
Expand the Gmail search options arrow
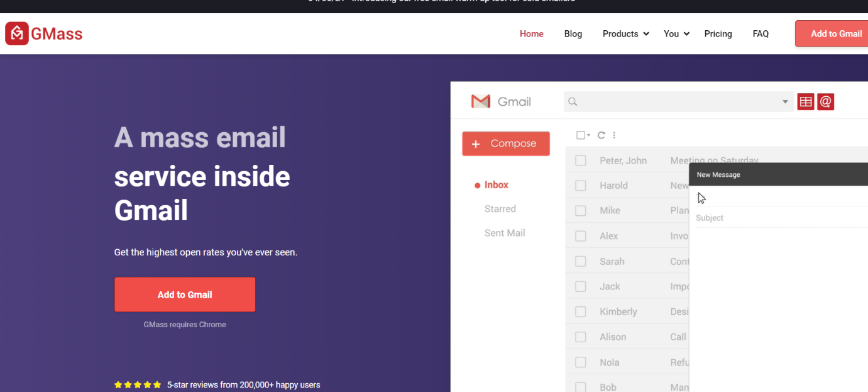[785, 102]
